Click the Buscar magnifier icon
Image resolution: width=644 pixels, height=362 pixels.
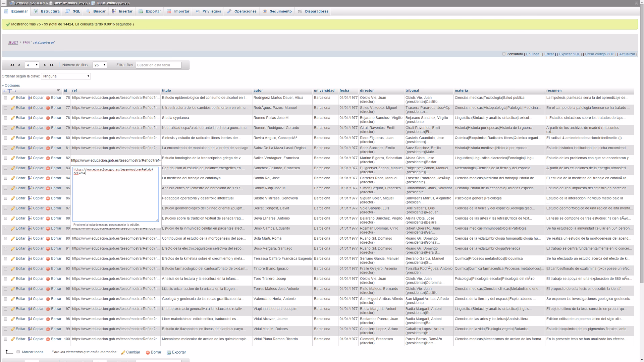[x=88, y=11]
